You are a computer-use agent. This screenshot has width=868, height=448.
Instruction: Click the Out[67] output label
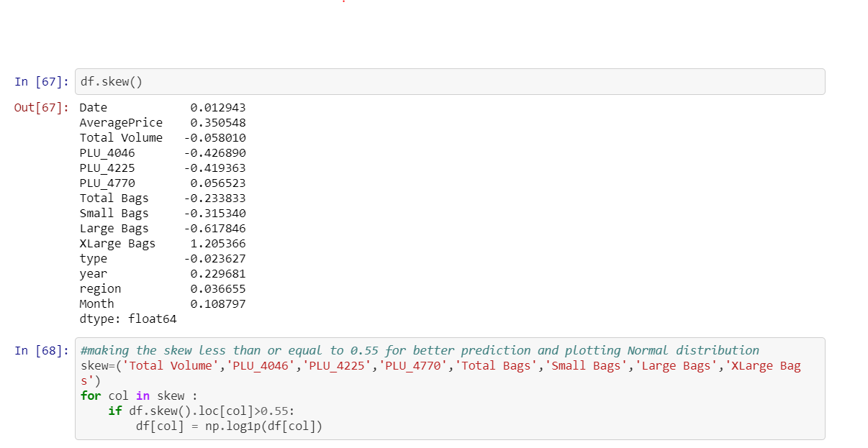click(40, 107)
